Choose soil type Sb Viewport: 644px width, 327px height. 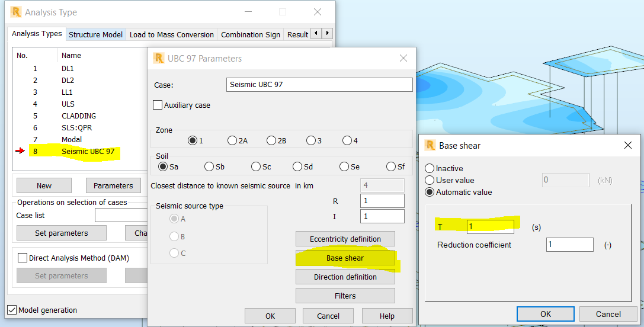coord(209,166)
